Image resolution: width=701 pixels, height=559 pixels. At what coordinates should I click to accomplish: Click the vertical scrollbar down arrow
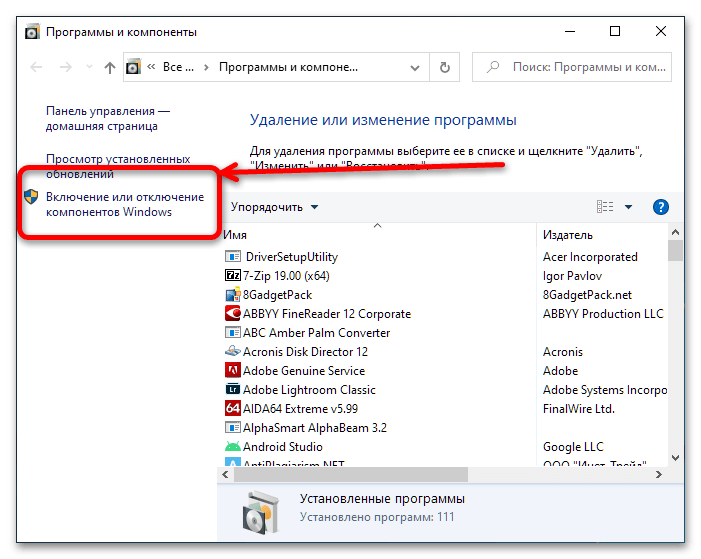[676, 458]
